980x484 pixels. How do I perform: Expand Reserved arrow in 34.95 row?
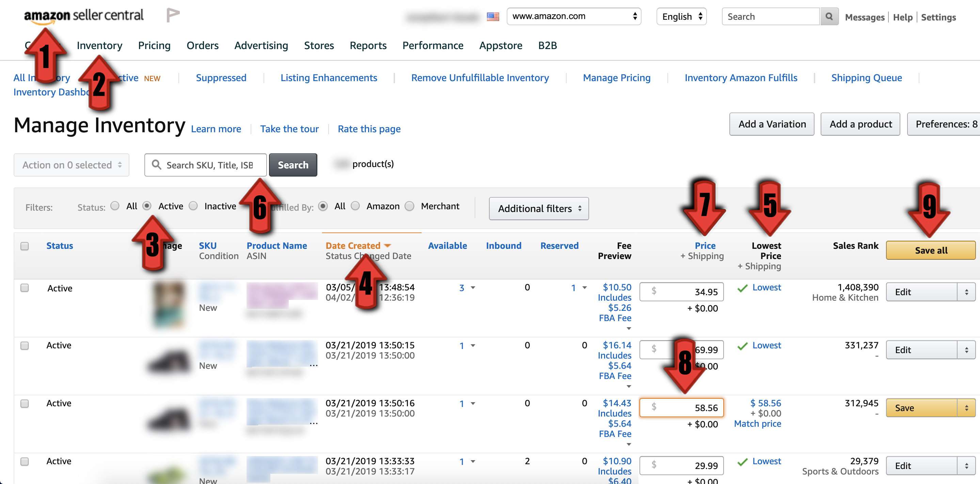pyautogui.click(x=585, y=288)
